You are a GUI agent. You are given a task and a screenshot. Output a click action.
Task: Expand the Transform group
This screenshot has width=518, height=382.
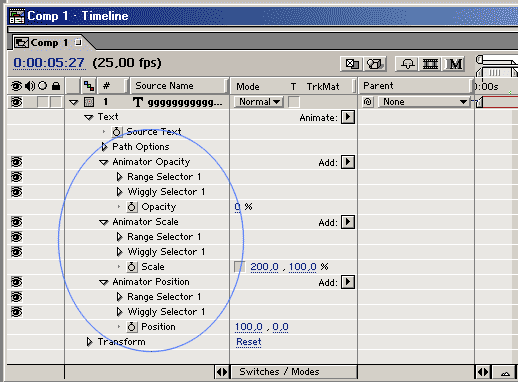pyautogui.click(x=89, y=342)
